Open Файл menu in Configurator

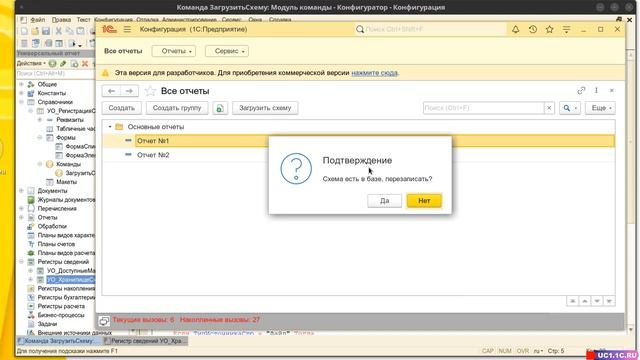[38, 20]
